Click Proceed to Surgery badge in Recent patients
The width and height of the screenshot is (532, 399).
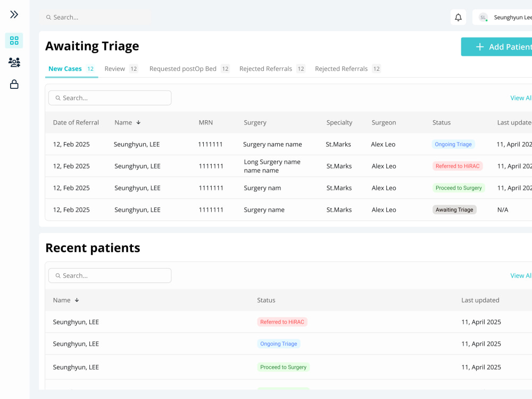pos(283,367)
